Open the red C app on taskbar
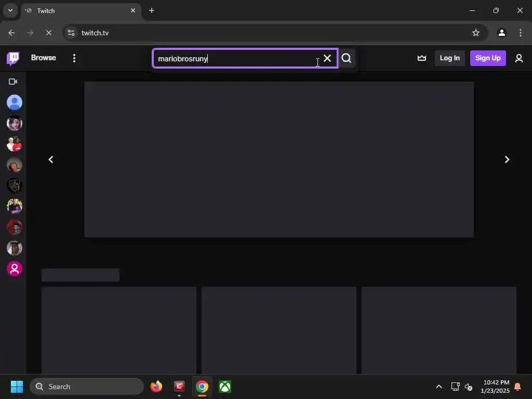Viewport: 532px width, 399px height. [x=179, y=387]
